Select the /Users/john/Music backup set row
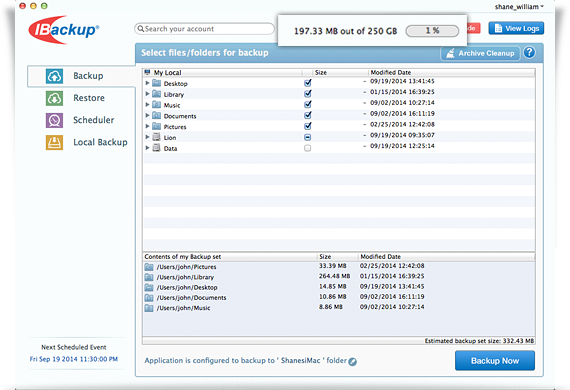The image size is (570, 390). point(339,307)
